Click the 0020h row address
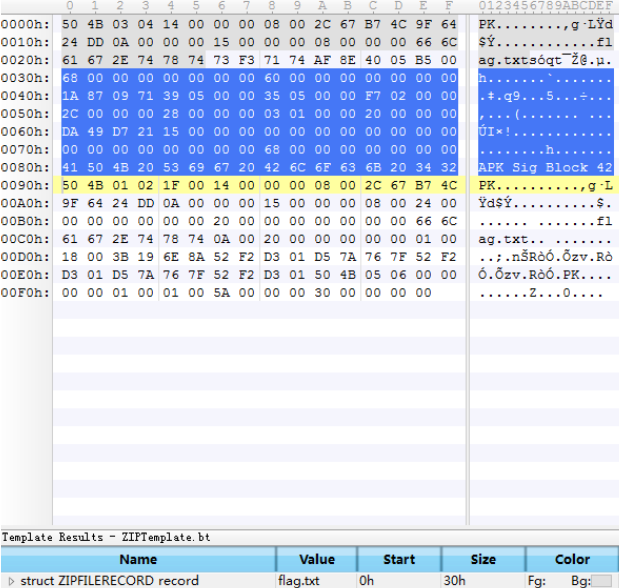 25,60
